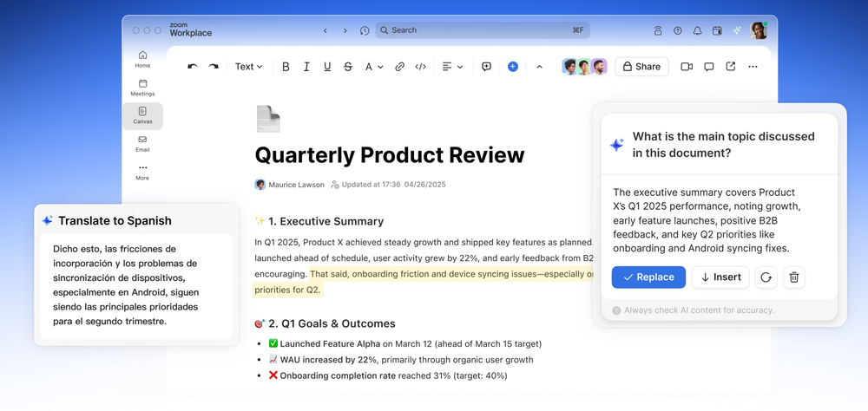The height and width of the screenshot is (411, 868).
Task: Open the user profile avatar
Action: pos(759,30)
